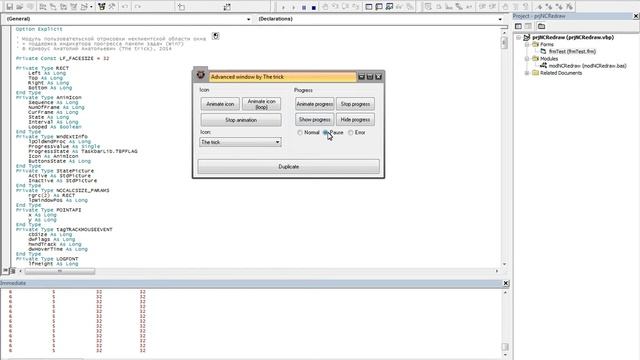The image size is (640, 360).
Task: Click View Code icon in Project panel
Action: point(518,26)
